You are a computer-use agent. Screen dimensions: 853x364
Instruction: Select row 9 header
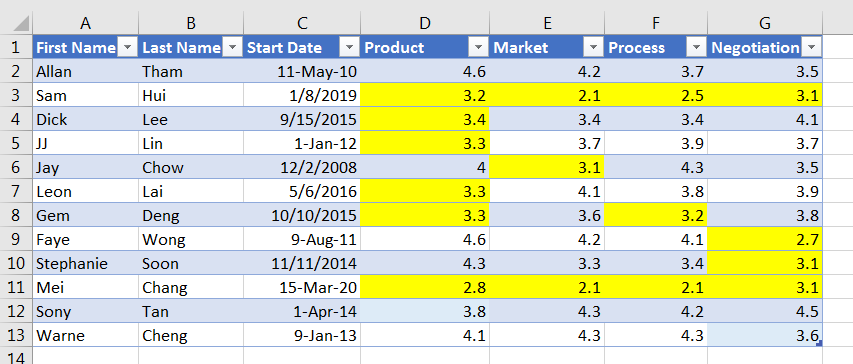16,239
